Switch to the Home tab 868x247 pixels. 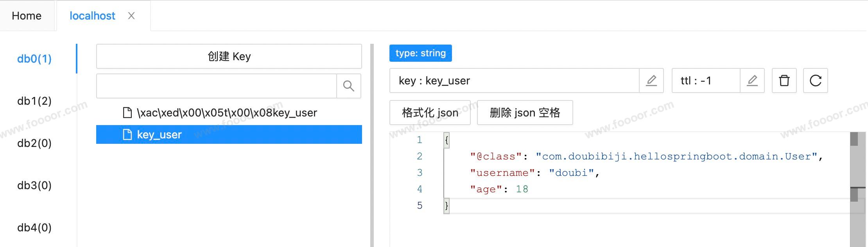coord(27,16)
